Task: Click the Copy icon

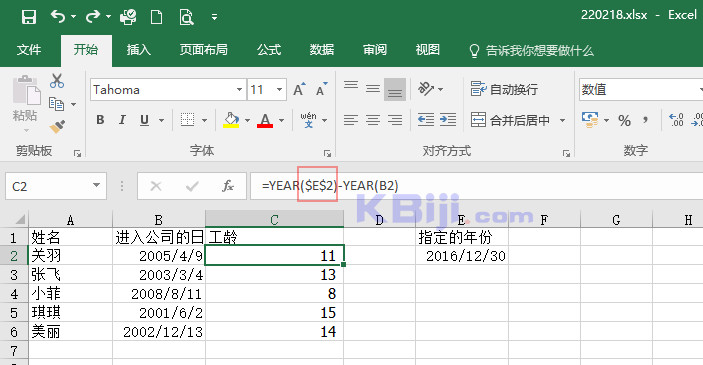Action: [x=56, y=104]
